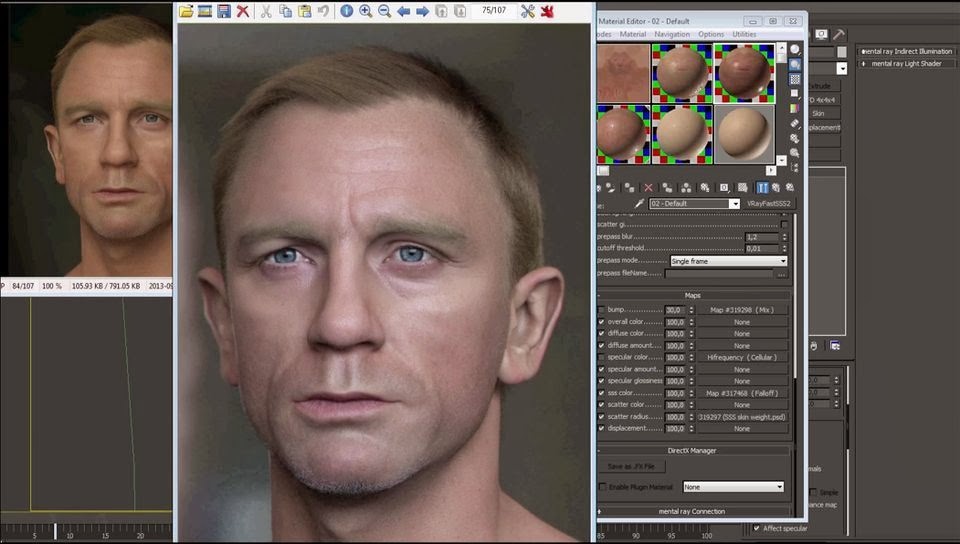Viewport: 960px width, 544px height.
Task: Open the Utilities menu in Material Editor
Action: point(744,34)
